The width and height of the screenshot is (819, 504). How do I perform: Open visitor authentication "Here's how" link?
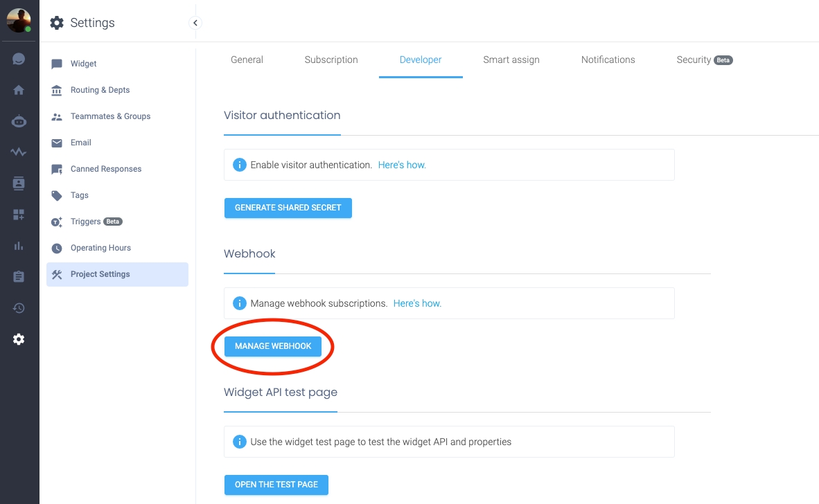pyautogui.click(x=402, y=165)
